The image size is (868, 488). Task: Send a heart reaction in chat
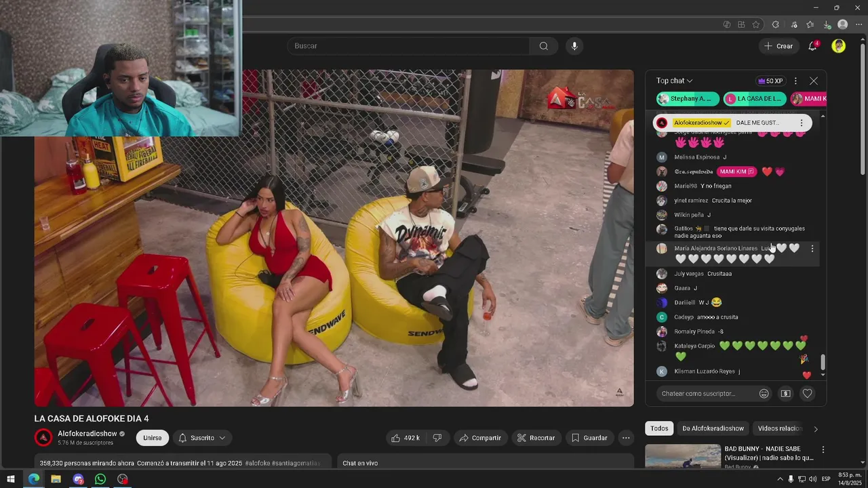point(807,394)
